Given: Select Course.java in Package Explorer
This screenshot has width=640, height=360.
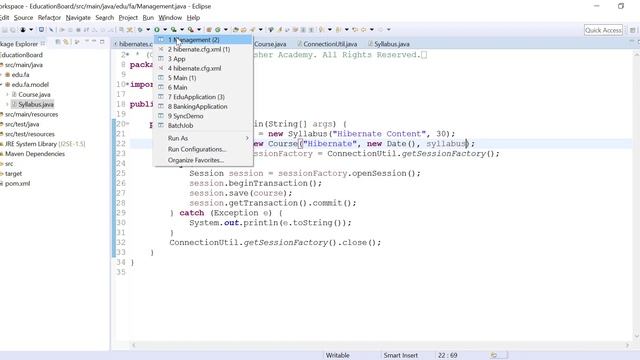Looking at the screenshot, I should 34,94.
